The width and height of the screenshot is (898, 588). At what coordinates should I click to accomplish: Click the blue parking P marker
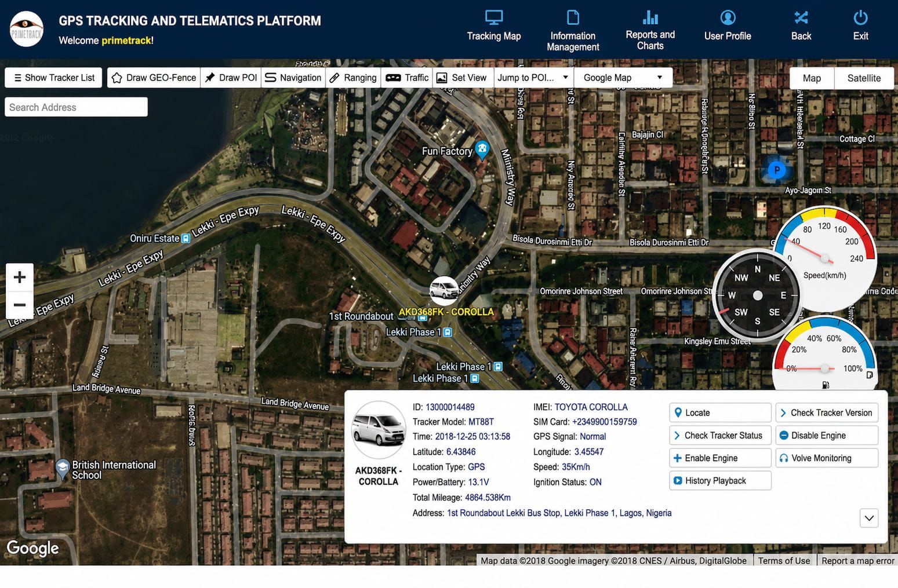pos(776,170)
